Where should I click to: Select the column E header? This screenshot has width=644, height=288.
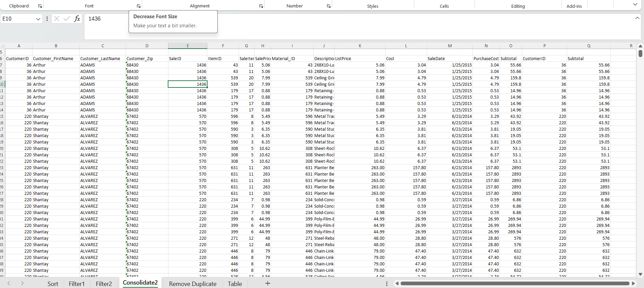tap(188, 46)
